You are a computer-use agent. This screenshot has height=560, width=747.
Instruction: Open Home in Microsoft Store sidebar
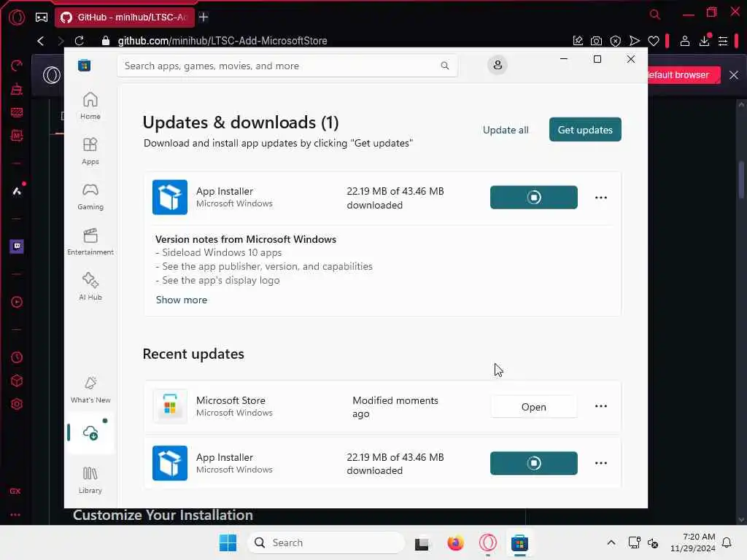90,106
